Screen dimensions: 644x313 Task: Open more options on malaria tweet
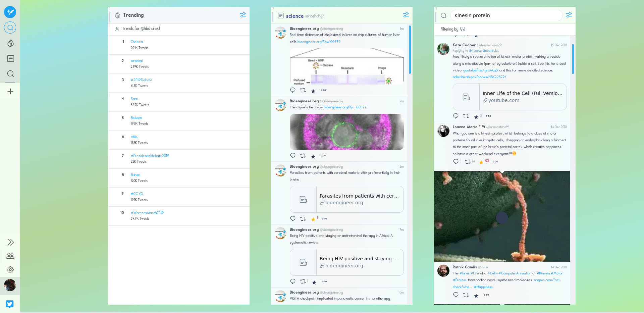pos(324,219)
